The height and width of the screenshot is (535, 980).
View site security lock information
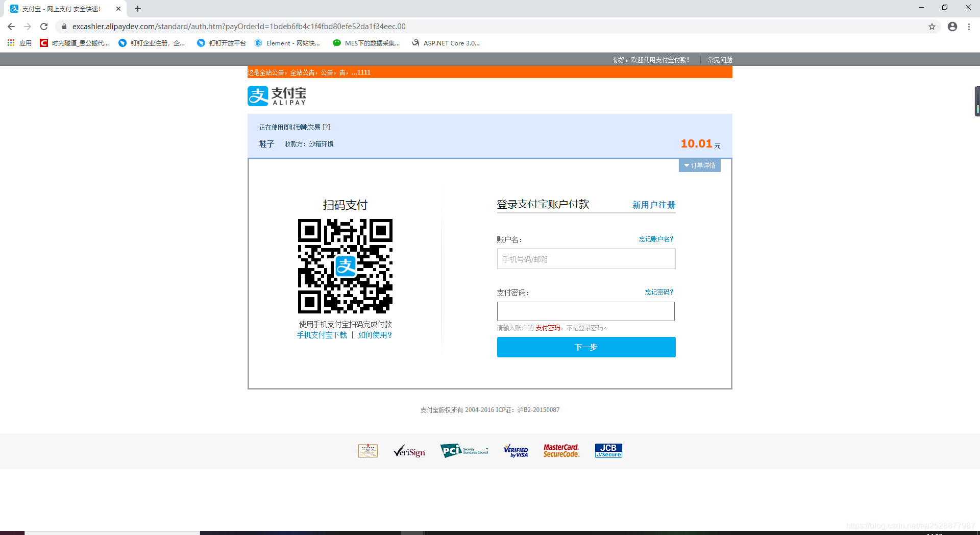click(64, 27)
